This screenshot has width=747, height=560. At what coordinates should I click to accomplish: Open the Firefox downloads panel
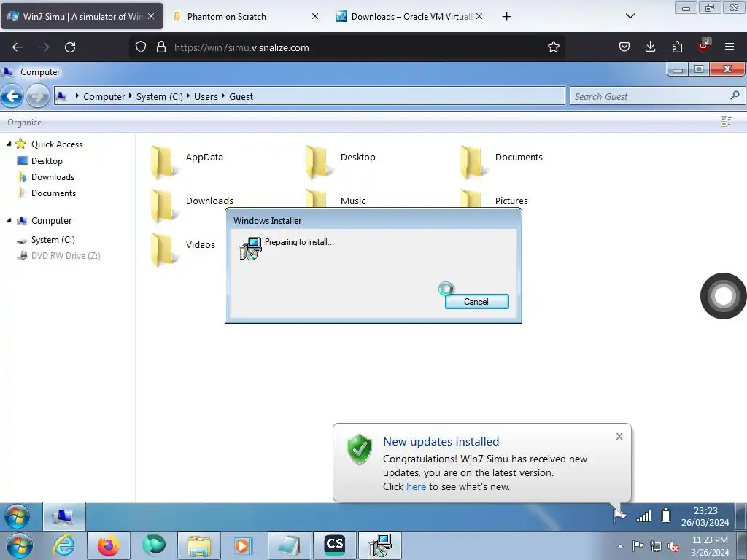[650, 47]
